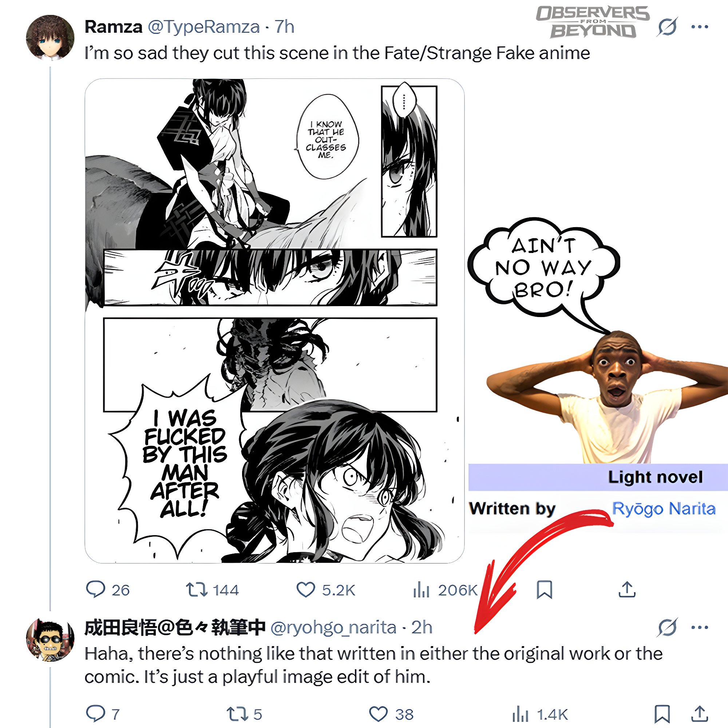Share Narita's reply via share icon
This screenshot has height=728, width=728.
coord(699,713)
